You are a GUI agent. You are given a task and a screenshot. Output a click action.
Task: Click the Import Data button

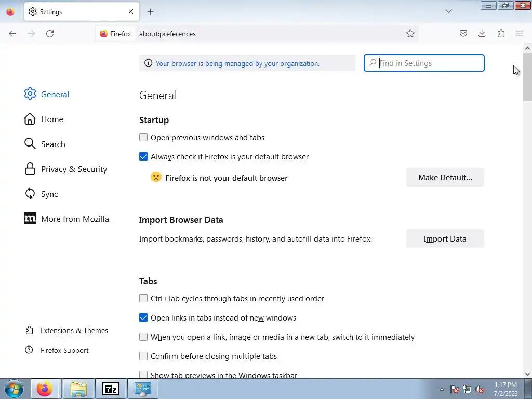445,239
